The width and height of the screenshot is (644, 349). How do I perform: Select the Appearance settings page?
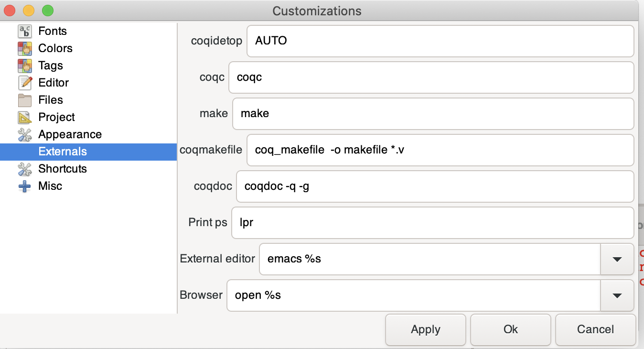coord(70,134)
